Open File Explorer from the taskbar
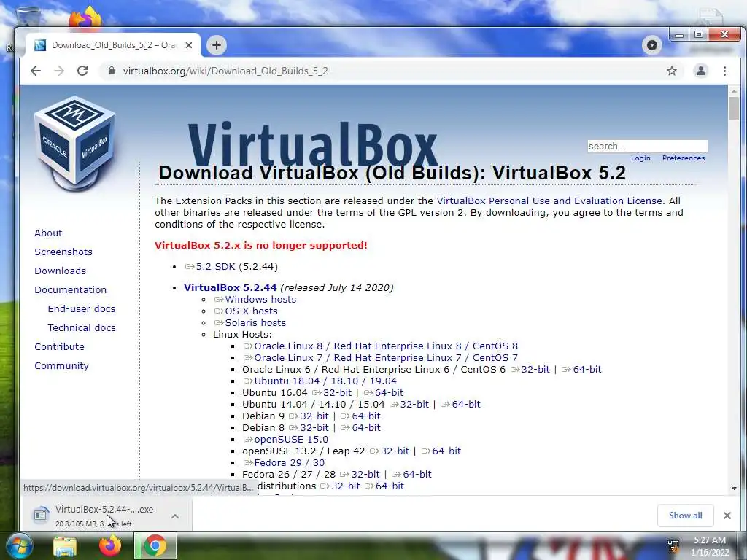747x560 pixels. 65,545
